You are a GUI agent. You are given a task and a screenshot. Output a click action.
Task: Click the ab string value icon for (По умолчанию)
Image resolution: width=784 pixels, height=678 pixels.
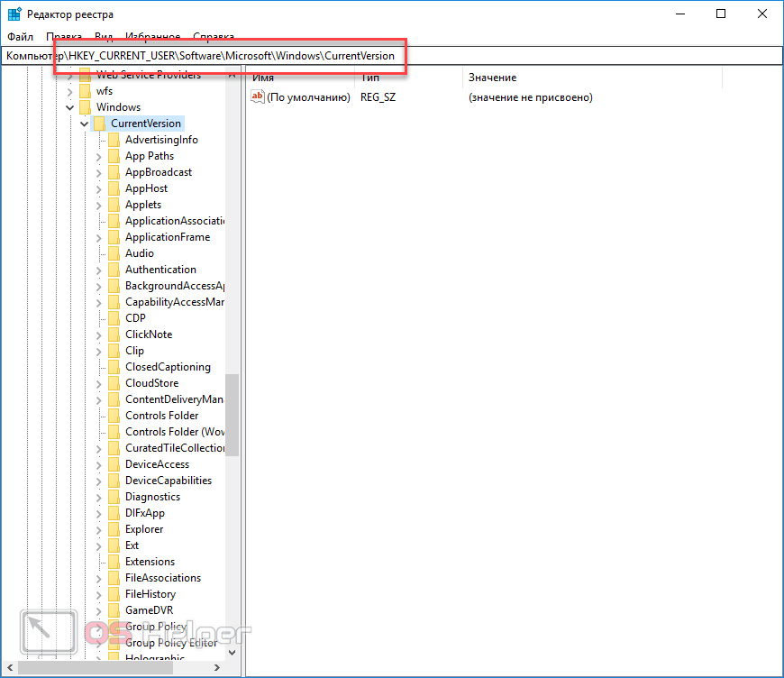tap(258, 97)
